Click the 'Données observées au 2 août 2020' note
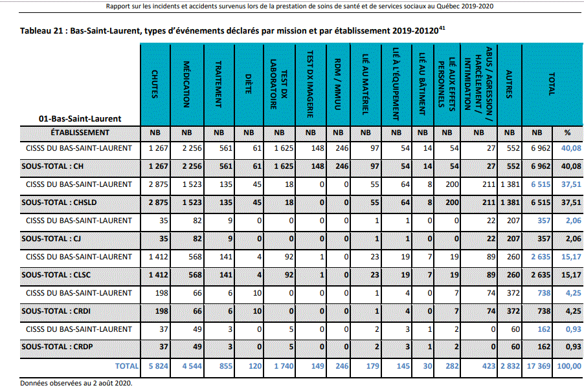 tap(76, 382)
